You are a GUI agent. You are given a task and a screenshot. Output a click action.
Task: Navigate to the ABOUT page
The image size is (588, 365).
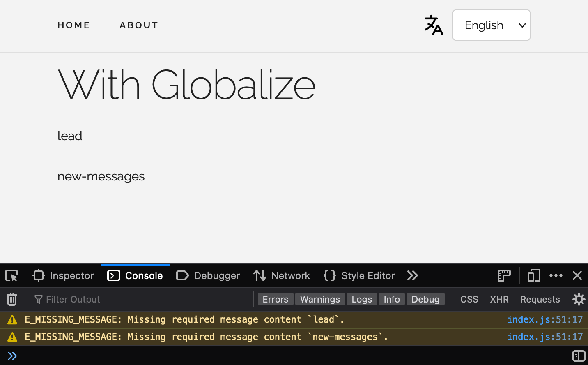coord(139,25)
